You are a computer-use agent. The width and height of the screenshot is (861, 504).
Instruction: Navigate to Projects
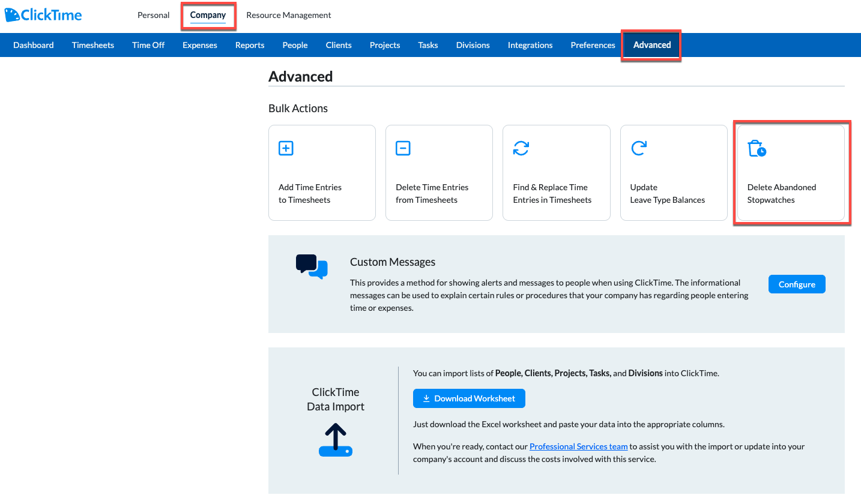tap(385, 45)
